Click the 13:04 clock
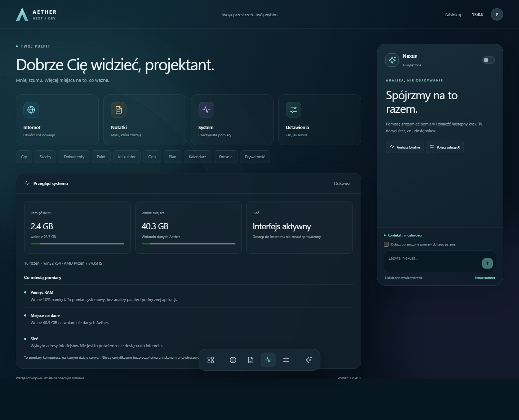 pyautogui.click(x=477, y=15)
